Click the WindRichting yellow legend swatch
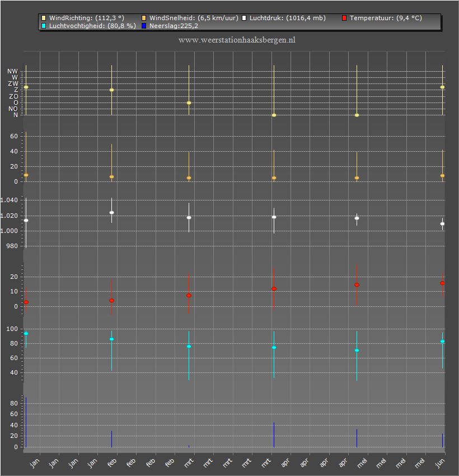Viewport: 459px width, 476px height. click(x=44, y=18)
